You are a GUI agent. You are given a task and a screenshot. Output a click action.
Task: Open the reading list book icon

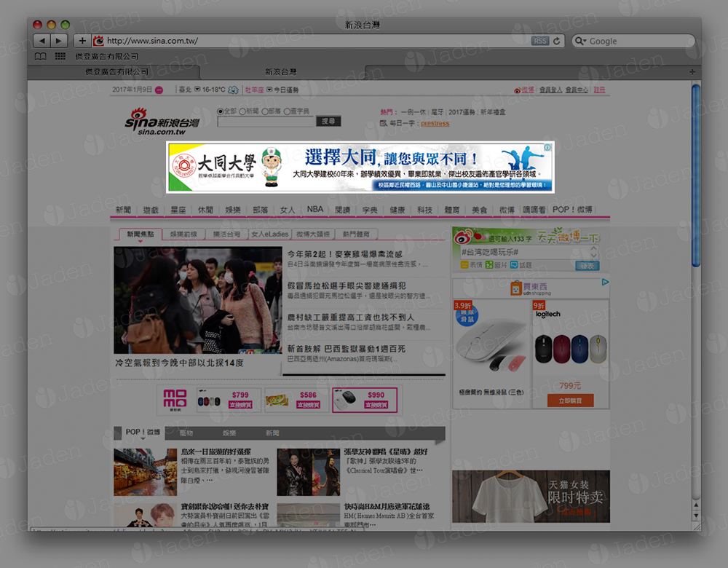[40, 56]
